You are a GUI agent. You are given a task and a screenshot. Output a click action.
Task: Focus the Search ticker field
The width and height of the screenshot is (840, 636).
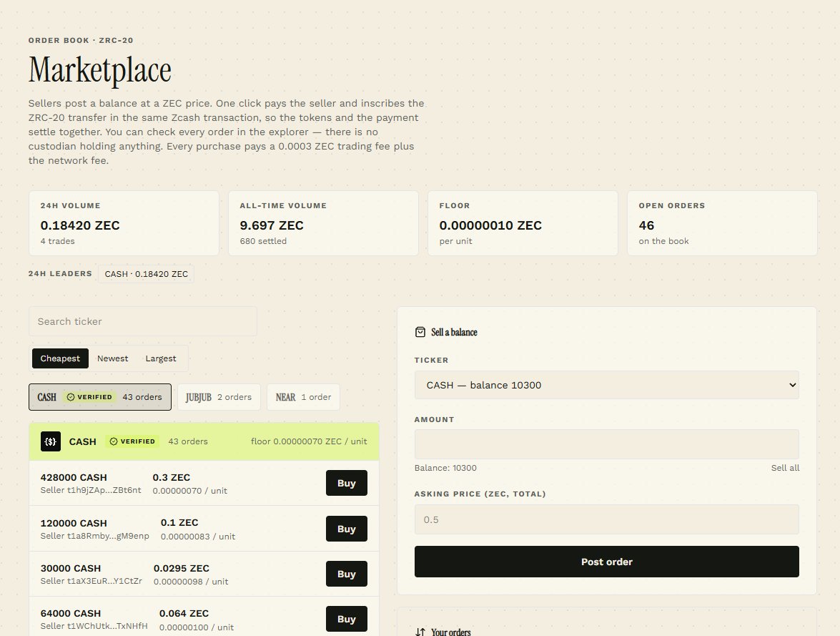142,321
